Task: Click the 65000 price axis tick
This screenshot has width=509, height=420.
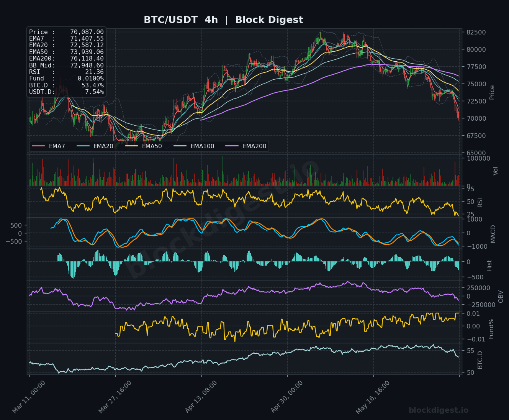Action: tap(476, 153)
